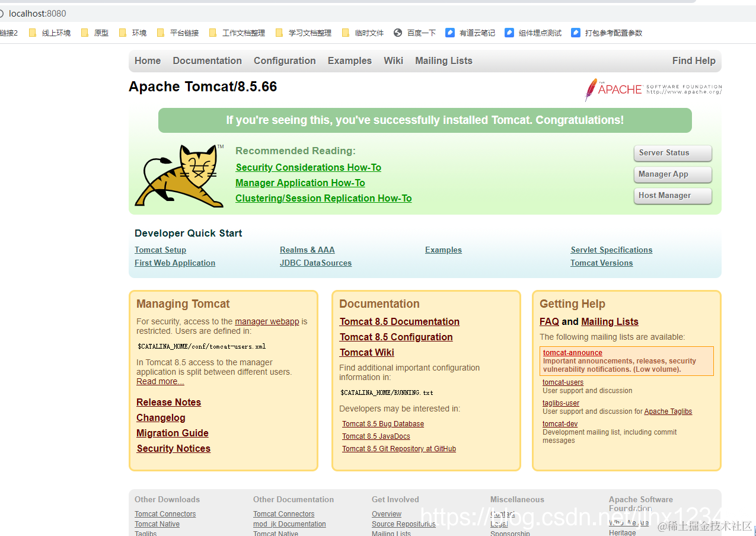The height and width of the screenshot is (536, 756).
Task: Open the taglibs-user mailing list
Action: (561, 403)
